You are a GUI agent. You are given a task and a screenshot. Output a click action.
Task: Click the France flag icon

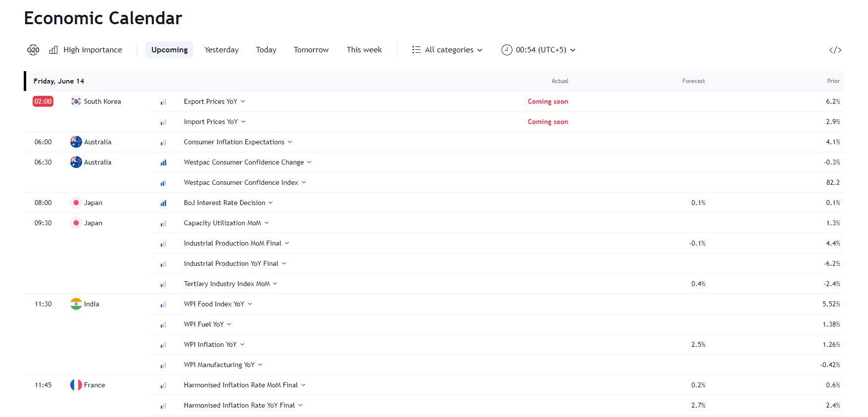click(76, 385)
